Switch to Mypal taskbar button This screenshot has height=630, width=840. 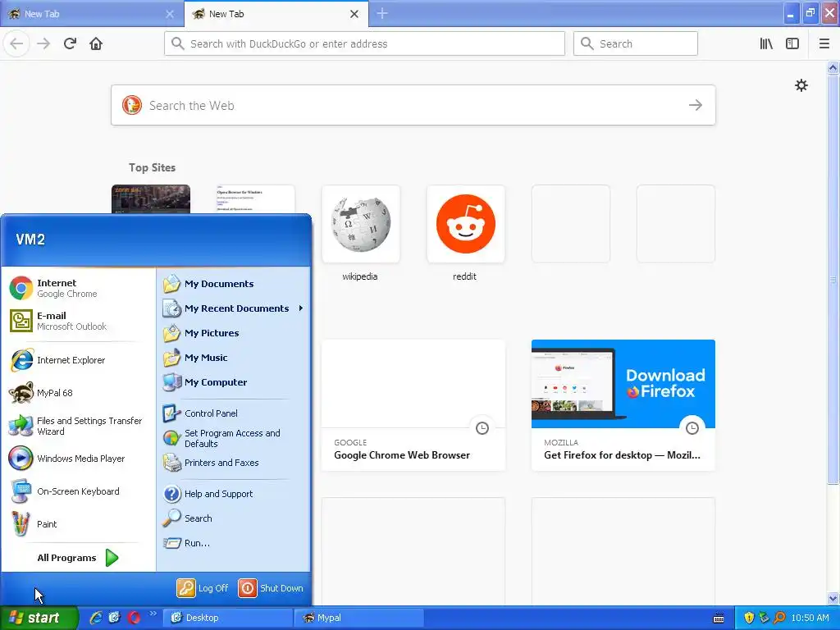359,618
